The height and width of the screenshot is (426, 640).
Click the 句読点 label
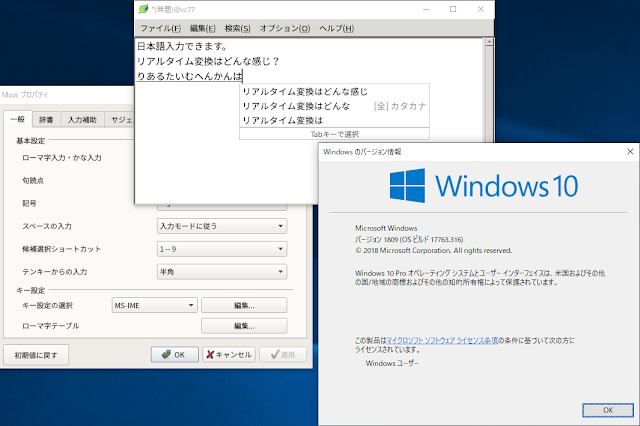[33, 180]
